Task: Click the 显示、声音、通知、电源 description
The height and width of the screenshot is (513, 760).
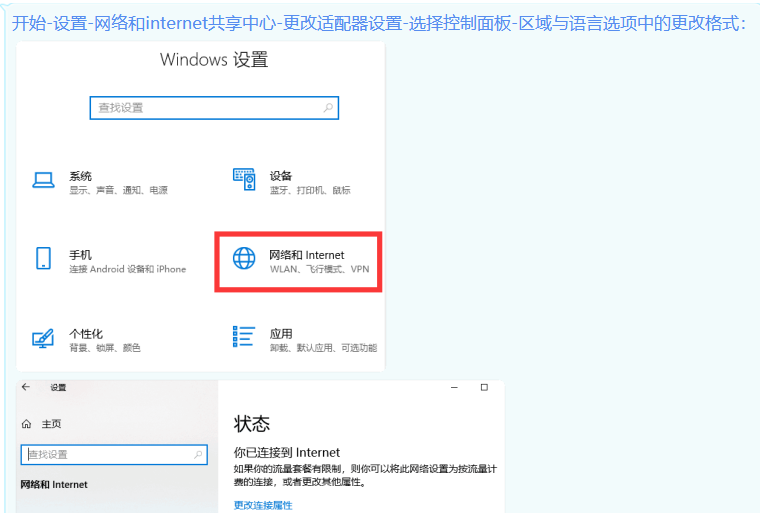Action: pyautogui.click(x=118, y=190)
